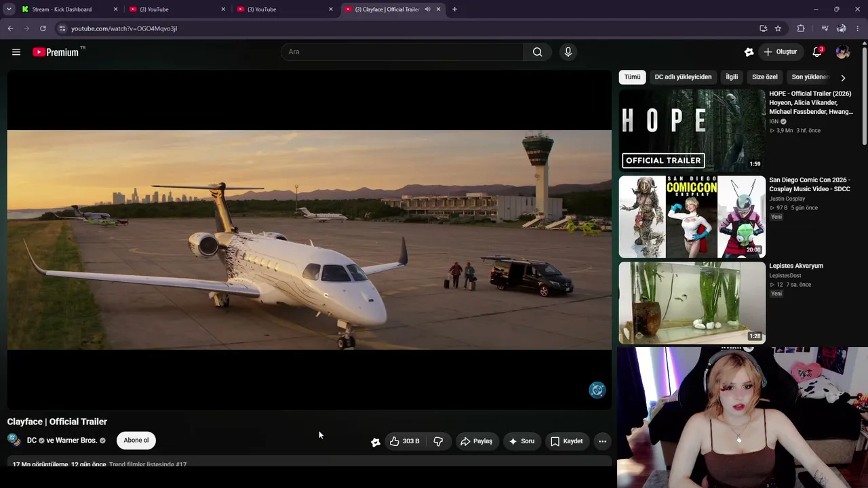The image size is (868, 488).
Task: Open the account avatar menu on YouTube
Action: pyautogui.click(x=843, y=52)
